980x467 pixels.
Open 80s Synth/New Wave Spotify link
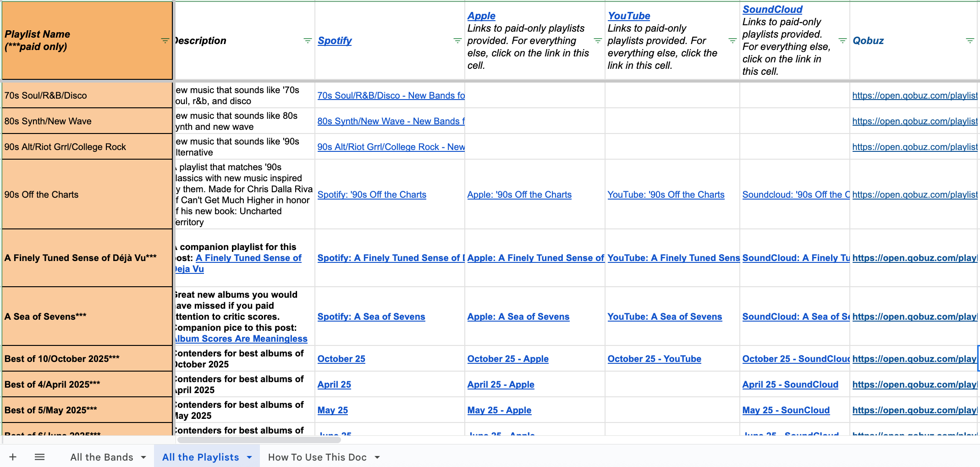click(x=391, y=121)
